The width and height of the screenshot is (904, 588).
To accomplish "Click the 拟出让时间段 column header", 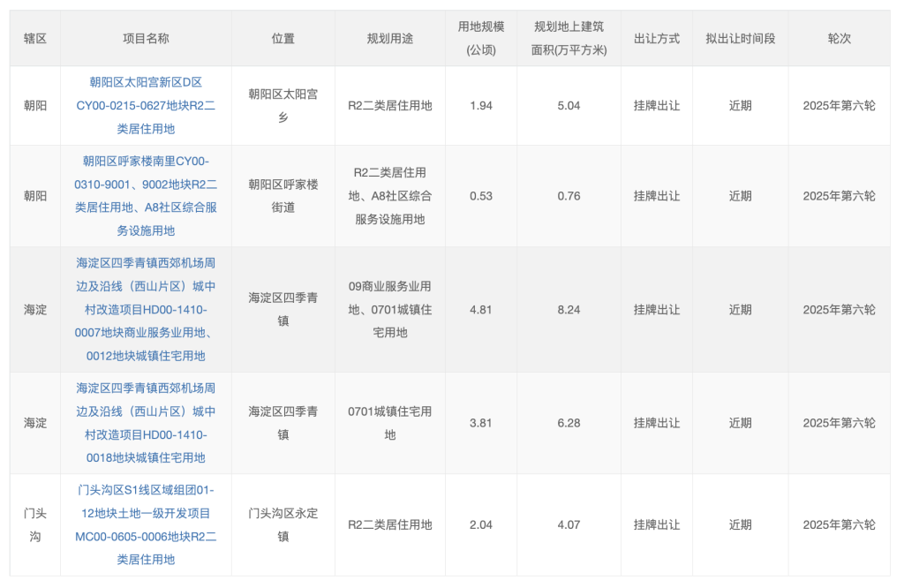I will coord(740,39).
